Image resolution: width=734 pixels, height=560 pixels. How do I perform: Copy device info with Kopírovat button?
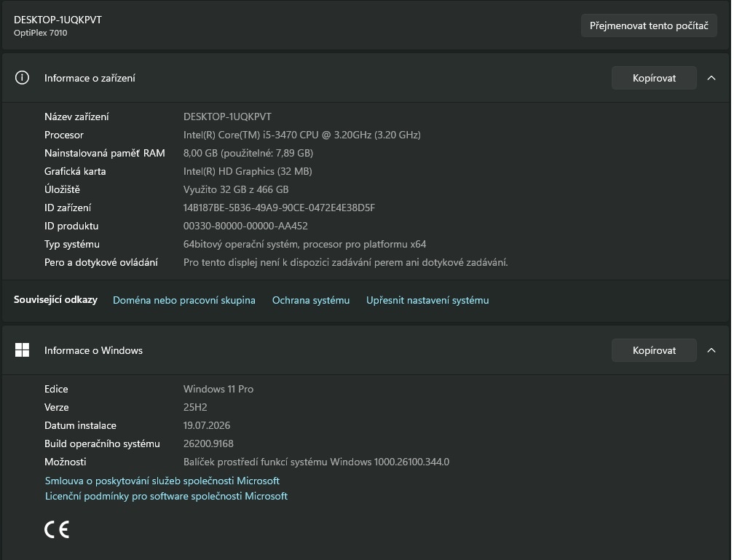(654, 78)
